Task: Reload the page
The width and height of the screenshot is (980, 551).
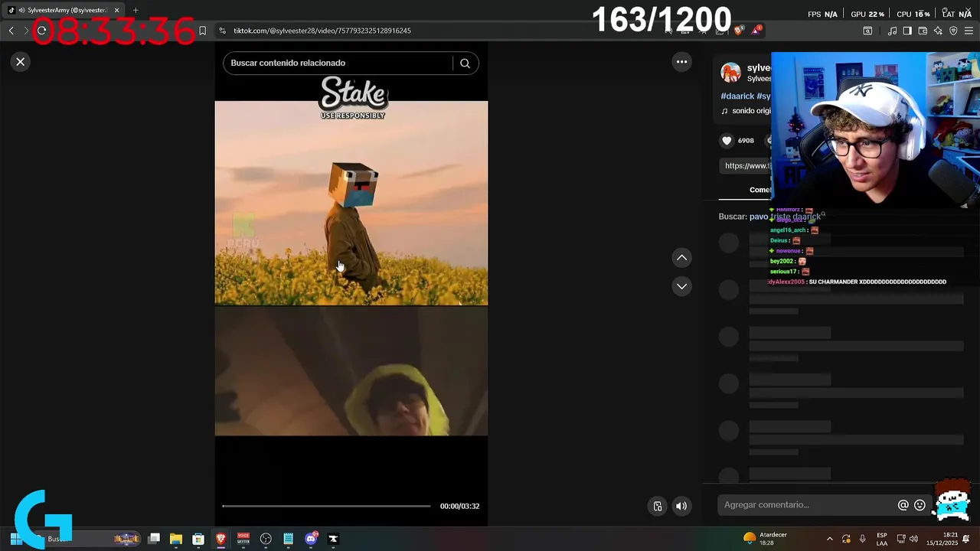Action: click(41, 31)
